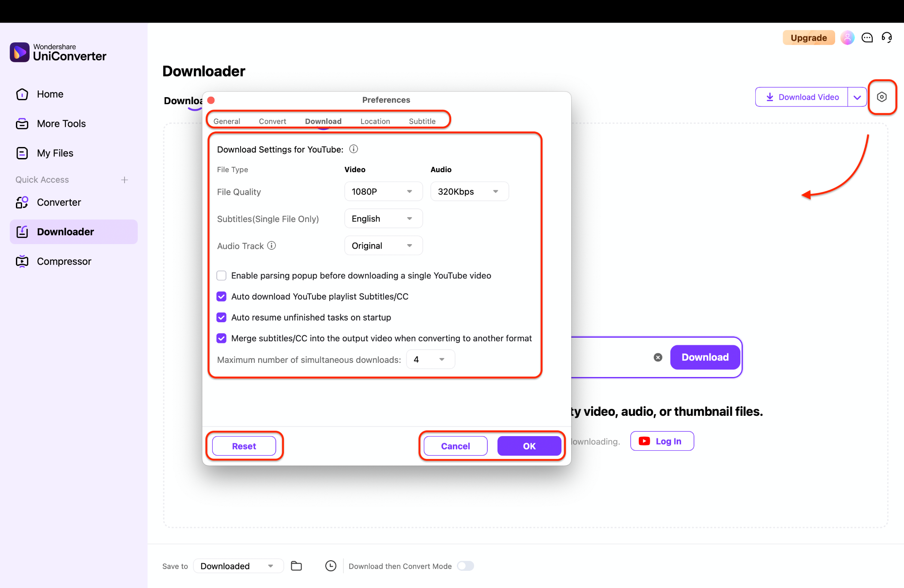Viewport: 904px width, 588px height.
Task: Toggle Download then Convert Mode
Action: point(465,565)
